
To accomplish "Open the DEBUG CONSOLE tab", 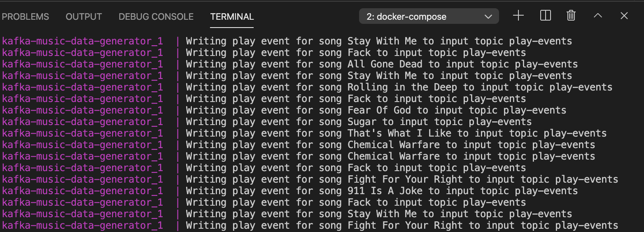I will 156,17.
